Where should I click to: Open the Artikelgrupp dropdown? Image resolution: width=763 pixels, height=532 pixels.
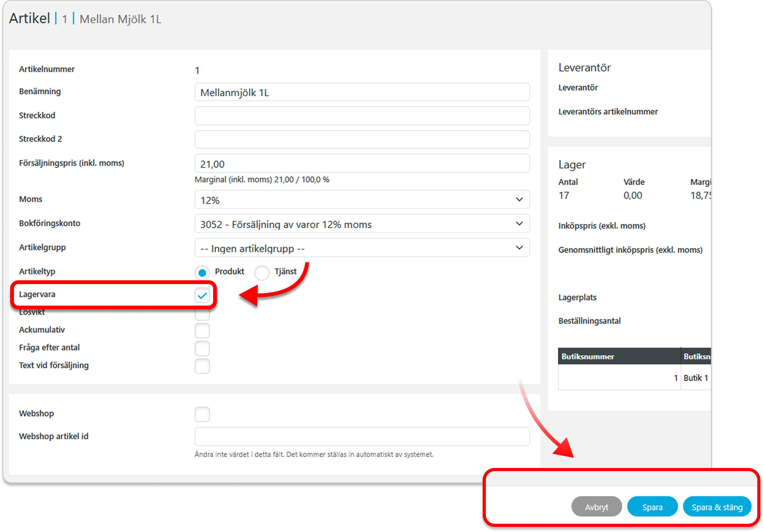pyautogui.click(x=362, y=248)
